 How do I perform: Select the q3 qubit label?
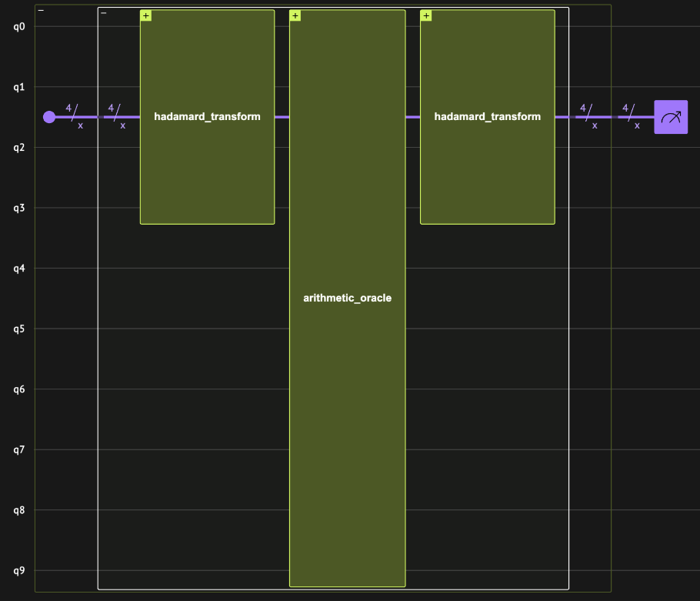[x=19, y=208]
